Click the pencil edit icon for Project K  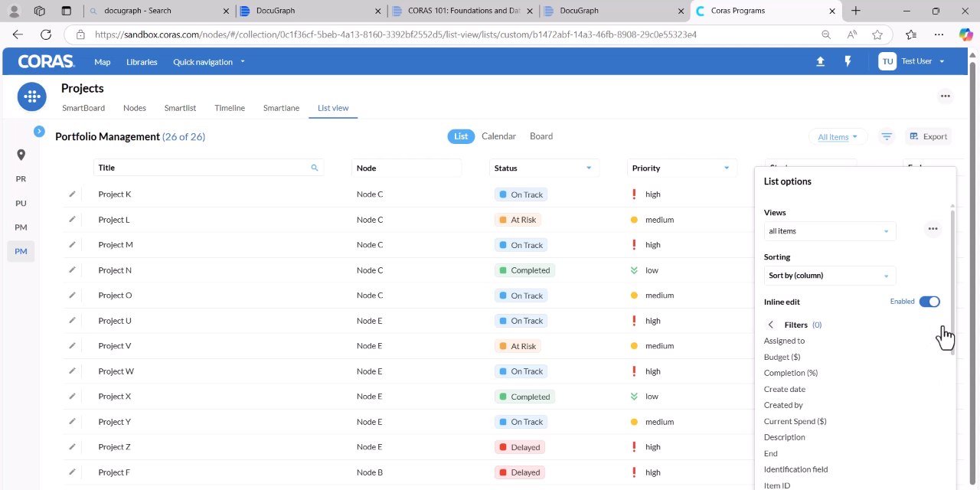(x=72, y=194)
